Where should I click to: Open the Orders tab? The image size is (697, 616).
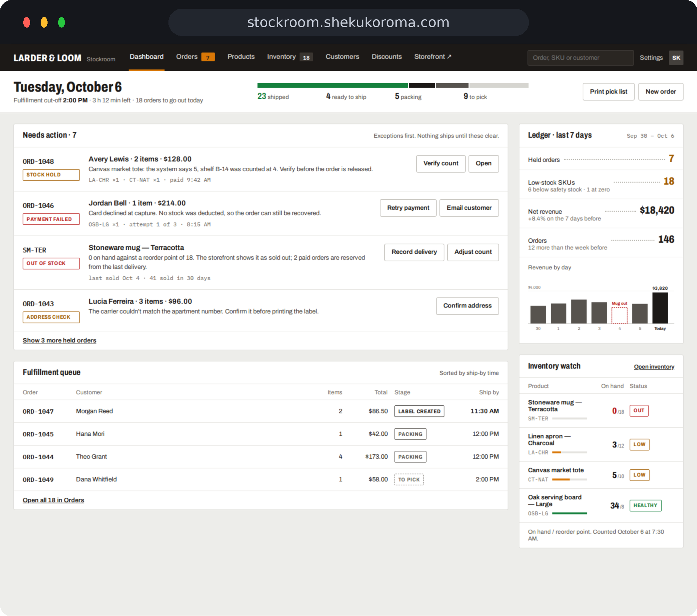[195, 57]
